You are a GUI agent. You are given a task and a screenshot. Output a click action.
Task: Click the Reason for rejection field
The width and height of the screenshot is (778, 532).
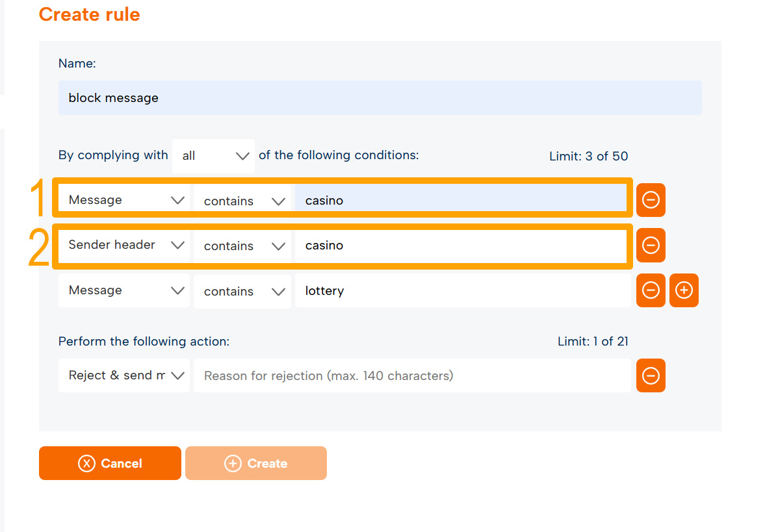(412, 375)
